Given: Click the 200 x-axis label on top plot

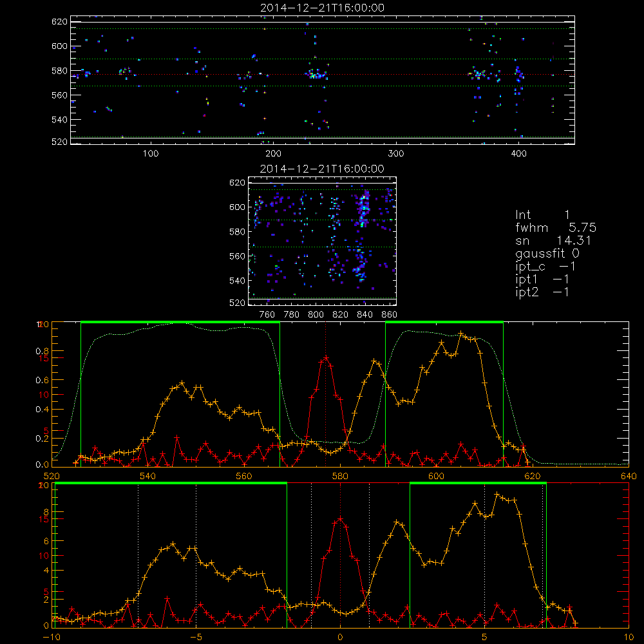Looking at the screenshot, I should [x=273, y=153].
